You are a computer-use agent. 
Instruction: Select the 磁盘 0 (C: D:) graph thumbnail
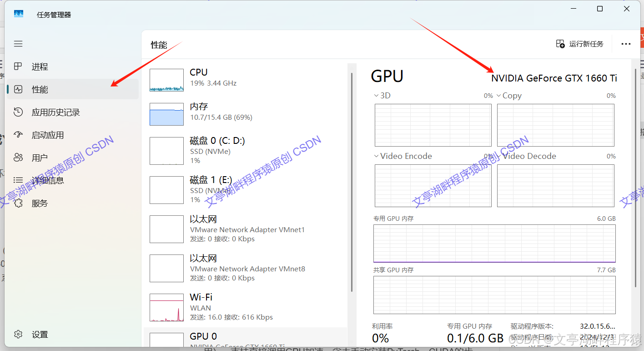click(x=166, y=151)
